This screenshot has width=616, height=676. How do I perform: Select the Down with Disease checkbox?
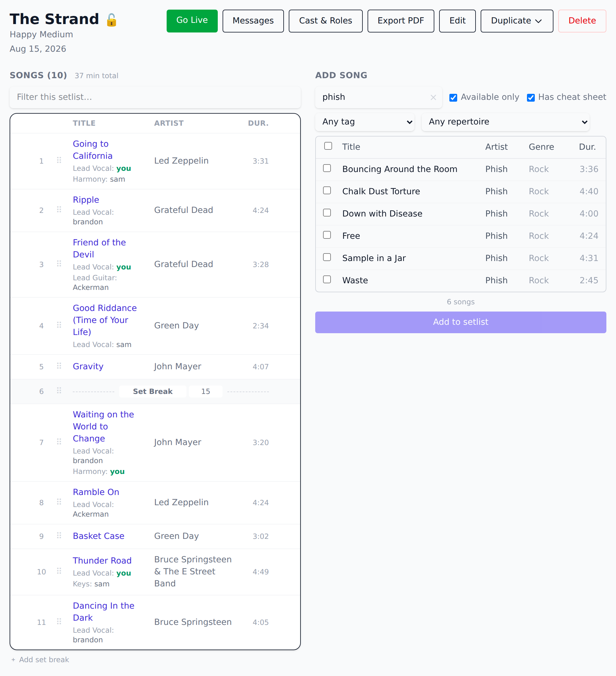[327, 213]
